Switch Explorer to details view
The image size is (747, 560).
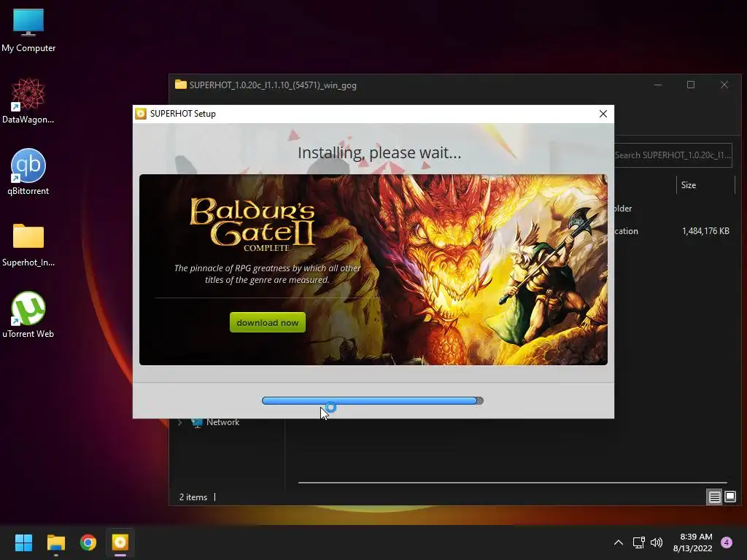pos(714,497)
